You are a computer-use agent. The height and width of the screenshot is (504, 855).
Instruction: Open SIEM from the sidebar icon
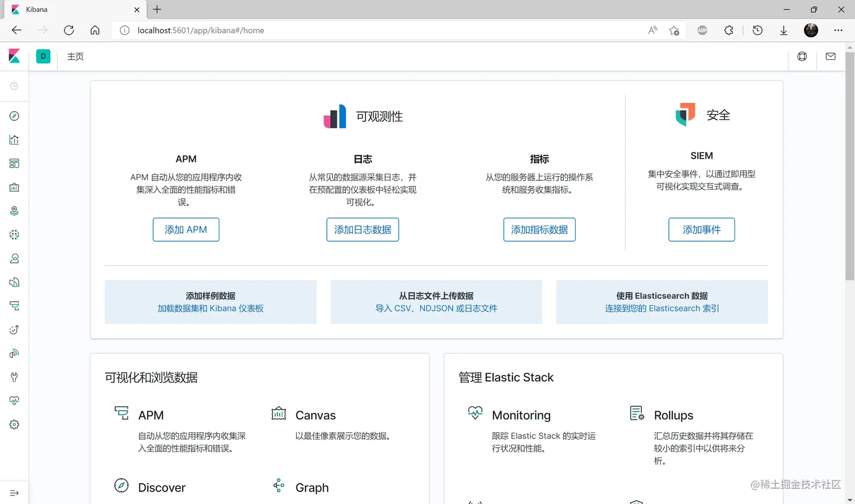pyautogui.click(x=15, y=353)
